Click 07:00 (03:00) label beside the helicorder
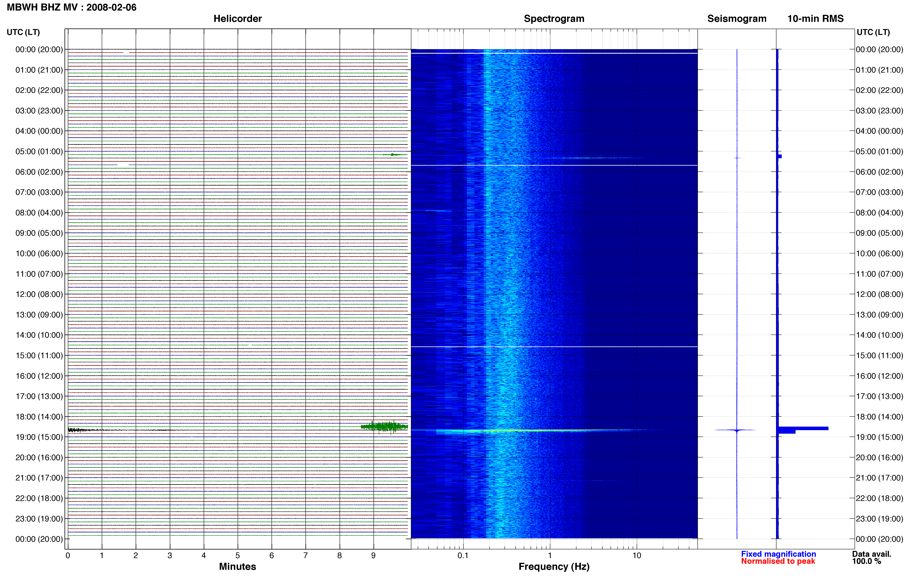Viewport: 924px width, 578px height. pos(39,192)
